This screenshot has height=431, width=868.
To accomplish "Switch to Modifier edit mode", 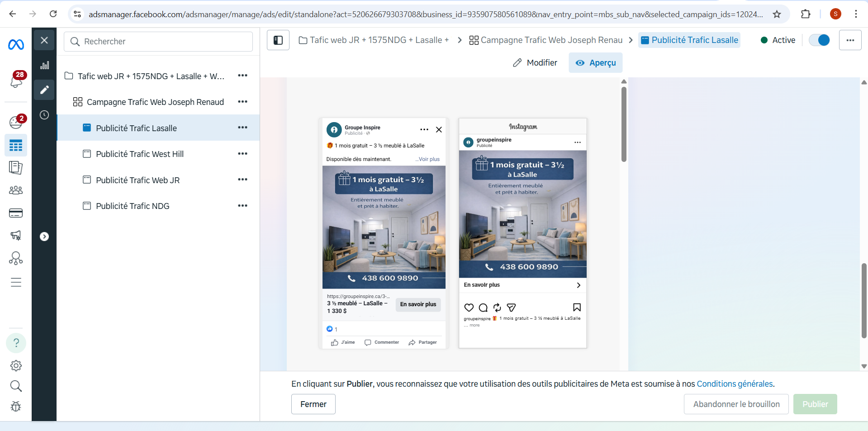I will [535, 63].
